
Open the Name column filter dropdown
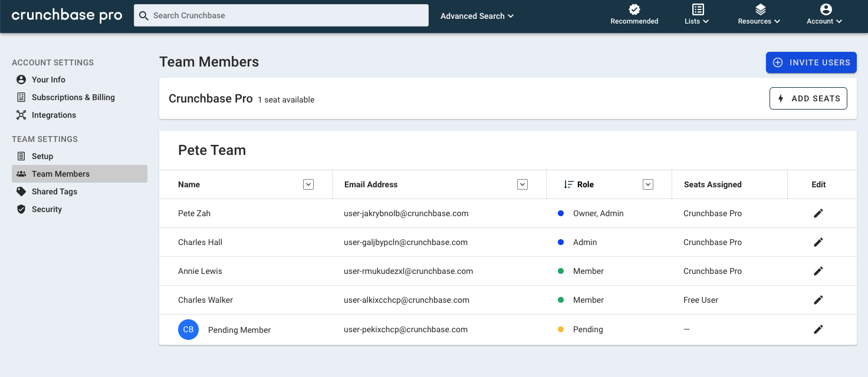[308, 184]
